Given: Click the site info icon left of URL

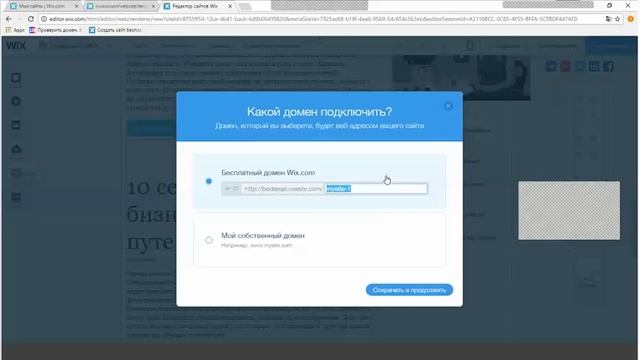Looking at the screenshot, I should (44, 19).
